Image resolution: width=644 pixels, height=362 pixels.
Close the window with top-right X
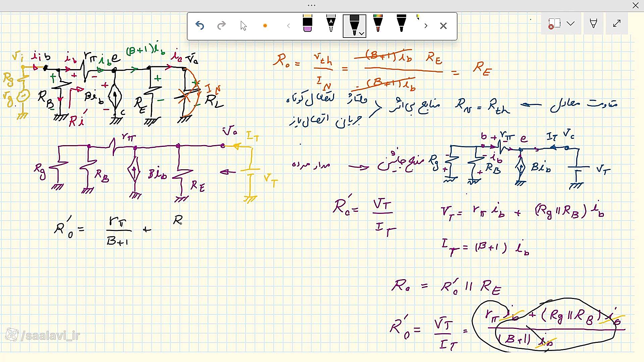[636, 5]
